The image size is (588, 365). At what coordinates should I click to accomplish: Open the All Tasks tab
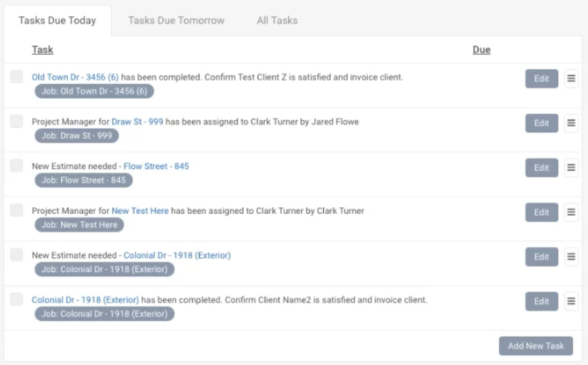click(x=277, y=20)
